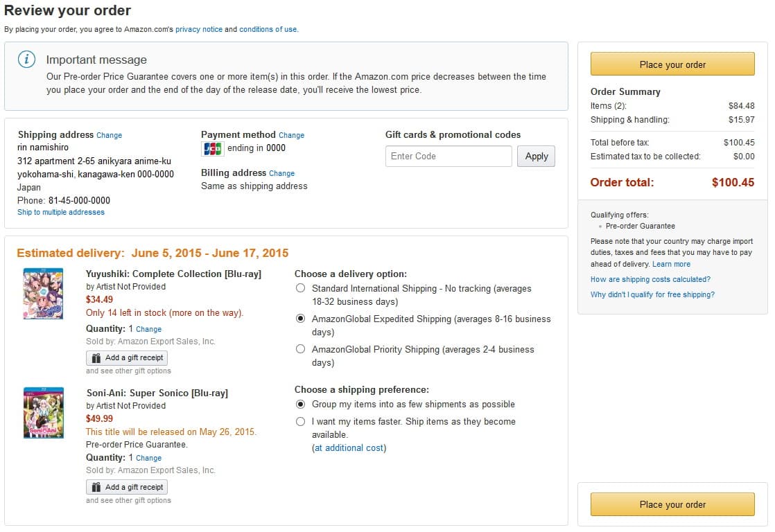
Task: Click the JCB card icon
Action: [x=213, y=148]
